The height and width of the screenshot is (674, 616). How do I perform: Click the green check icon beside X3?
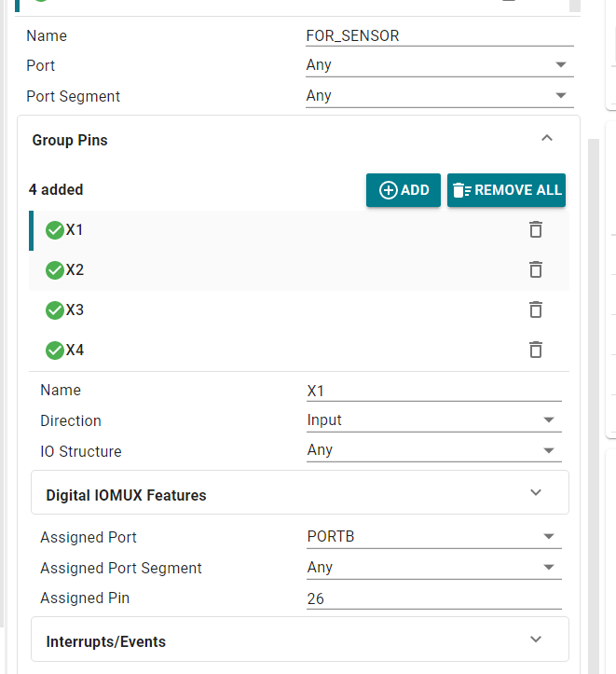click(x=55, y=310)
